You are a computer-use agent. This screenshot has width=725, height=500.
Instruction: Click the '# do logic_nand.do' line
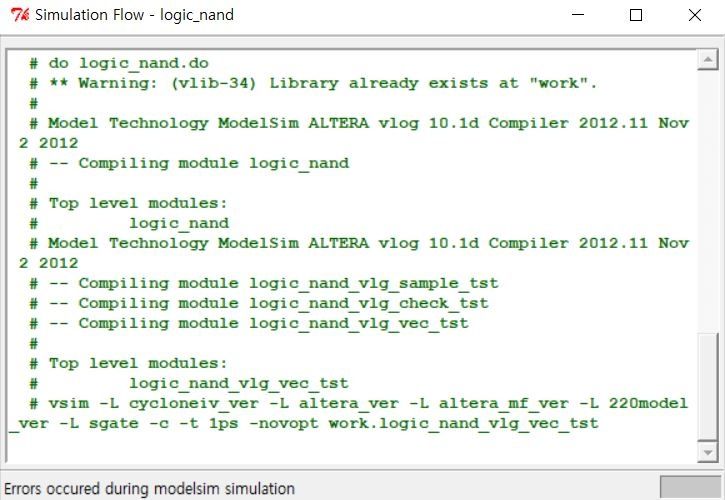click(119, 63)
